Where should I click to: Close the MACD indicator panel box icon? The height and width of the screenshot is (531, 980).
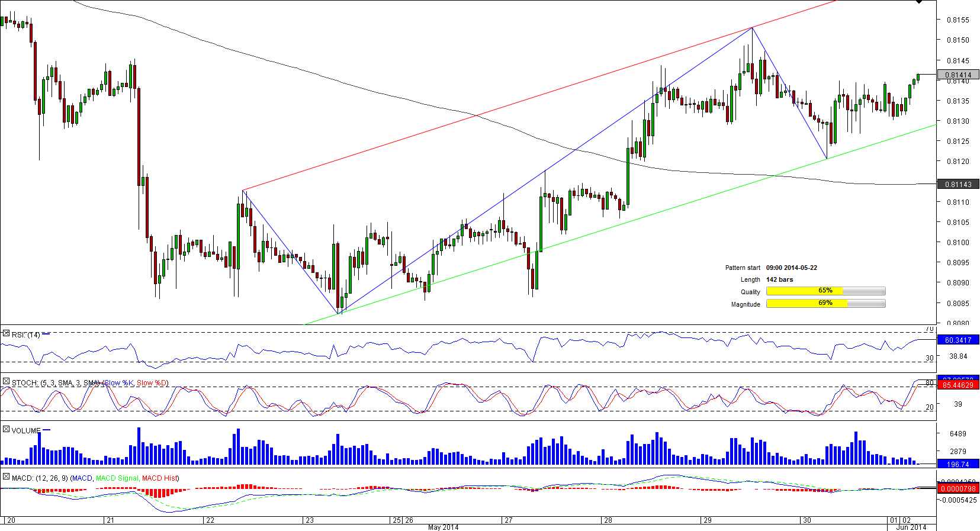point(6,477)
